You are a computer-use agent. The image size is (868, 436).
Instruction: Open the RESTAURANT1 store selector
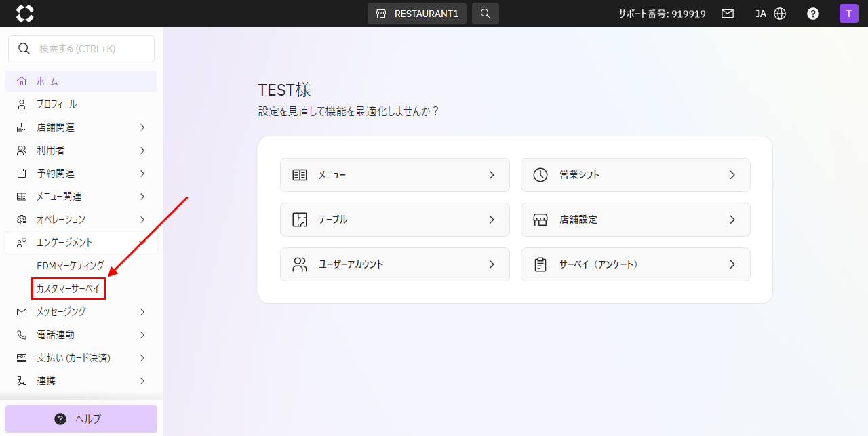click(417, 14)
